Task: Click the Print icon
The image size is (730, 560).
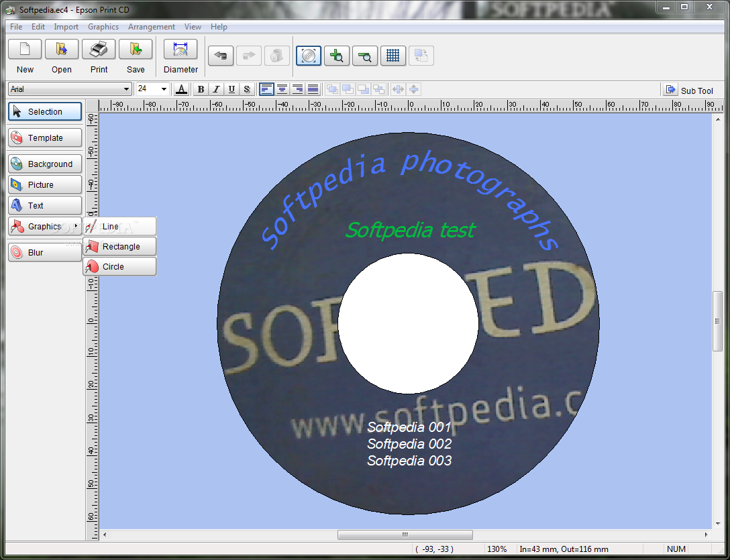Action: pos(99,50)
